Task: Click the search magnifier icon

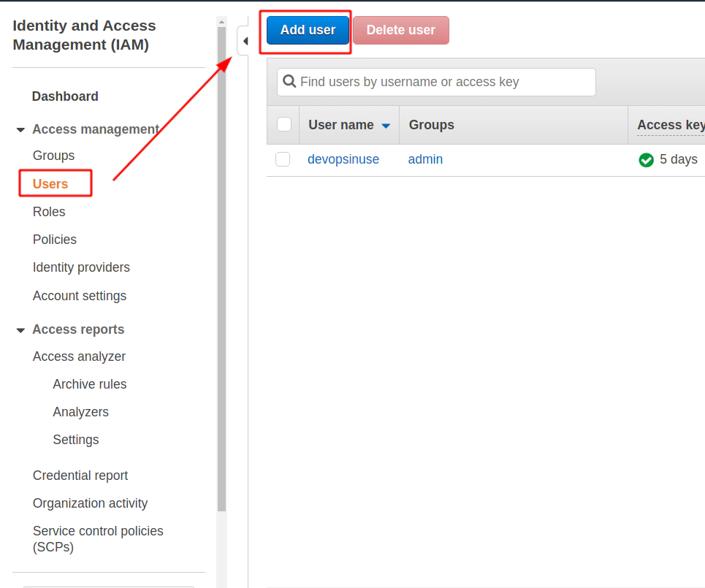Action: pos(289,81)
